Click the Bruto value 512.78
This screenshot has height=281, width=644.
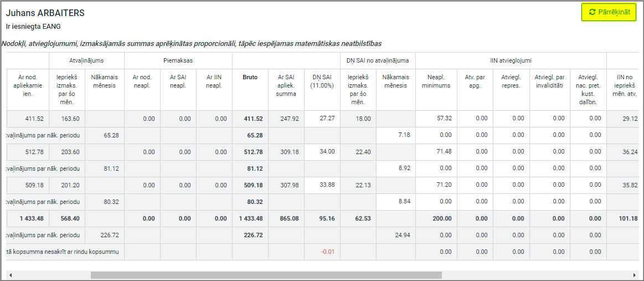253,152
